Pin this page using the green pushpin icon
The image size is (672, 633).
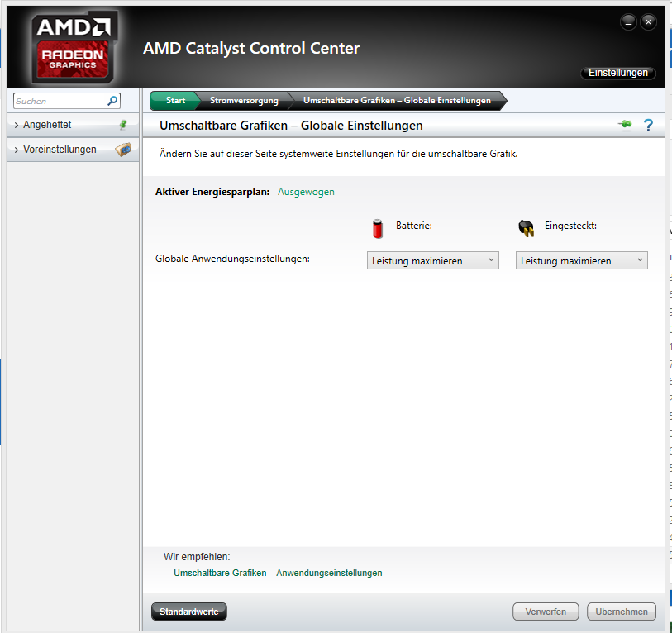(x=625, y=125)
